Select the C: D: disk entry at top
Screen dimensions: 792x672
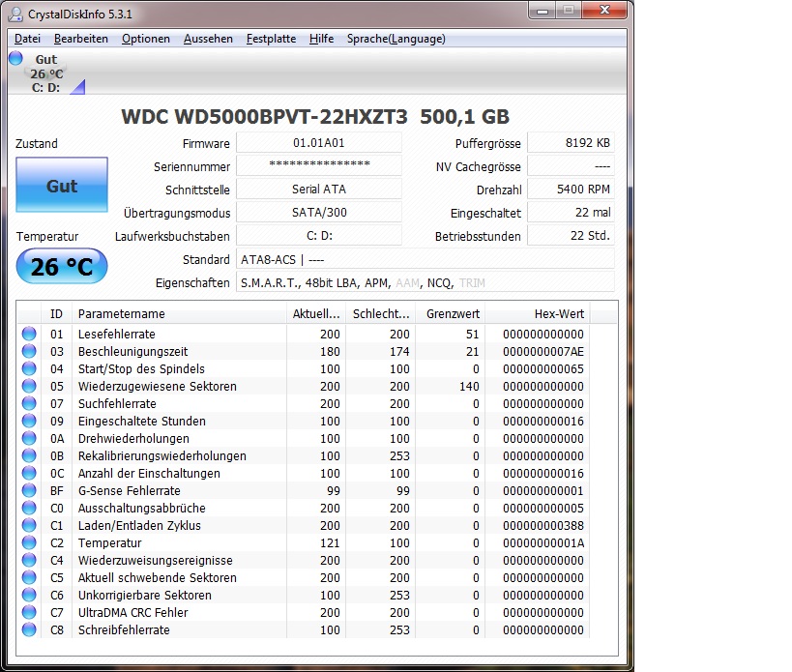46,73
